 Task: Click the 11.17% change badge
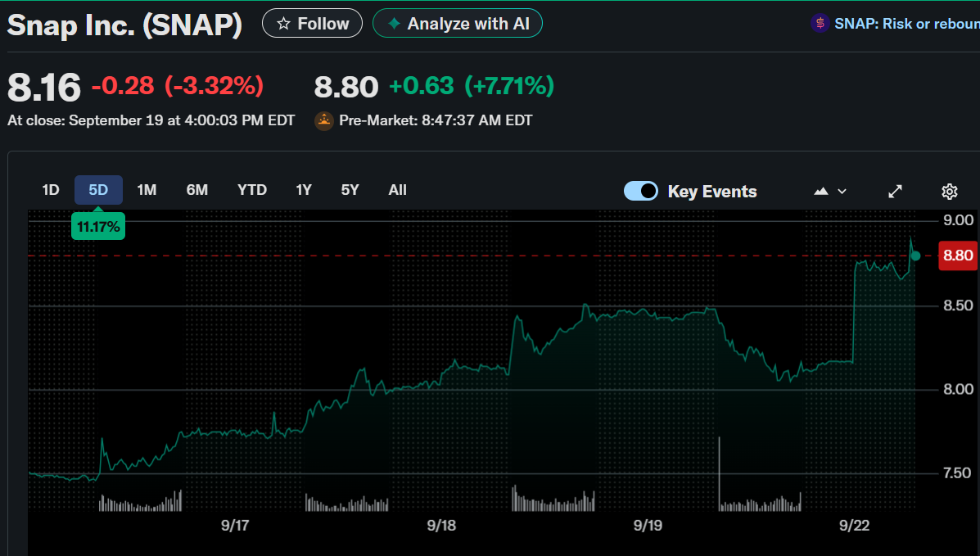click(98, 226)
